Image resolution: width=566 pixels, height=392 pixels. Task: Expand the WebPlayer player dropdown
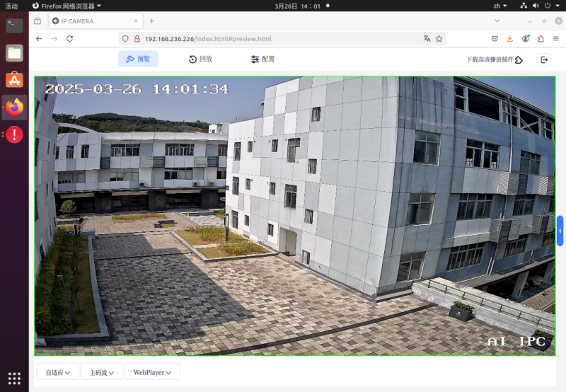(x=152, y=372)
